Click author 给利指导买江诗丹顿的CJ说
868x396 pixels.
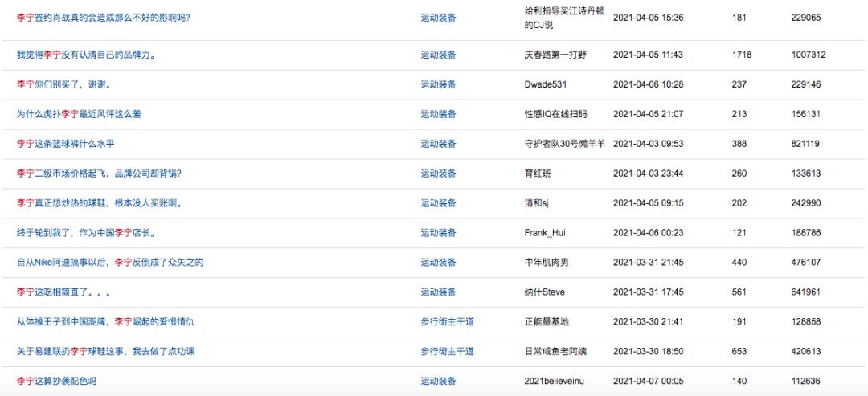(565, 18)
